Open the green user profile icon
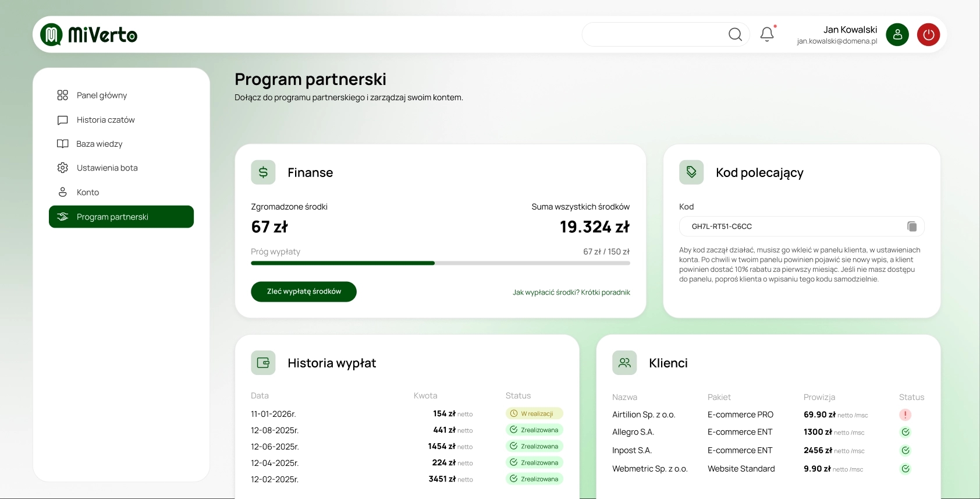 point(897,35)
